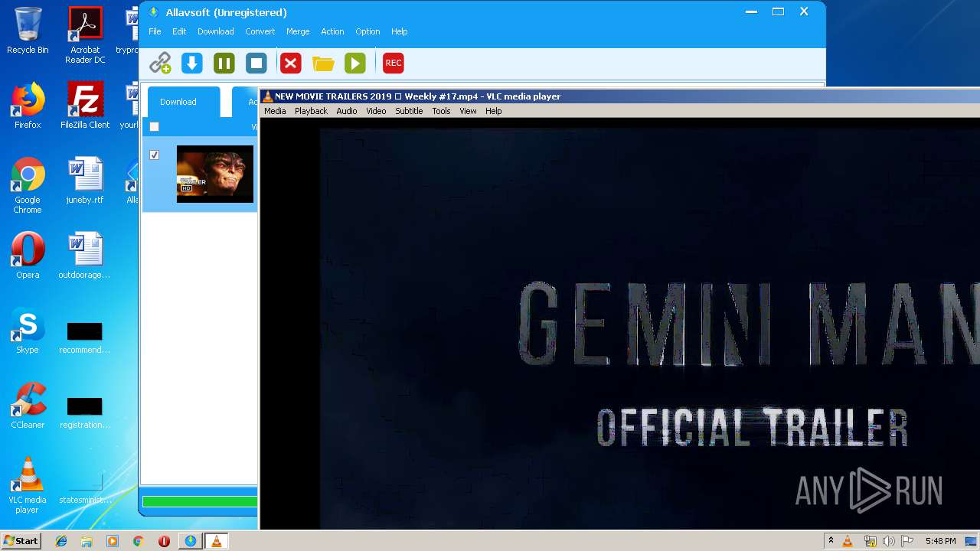
Task: Switch to Allavsoft via taskbar button
Action: coord(190,541)
